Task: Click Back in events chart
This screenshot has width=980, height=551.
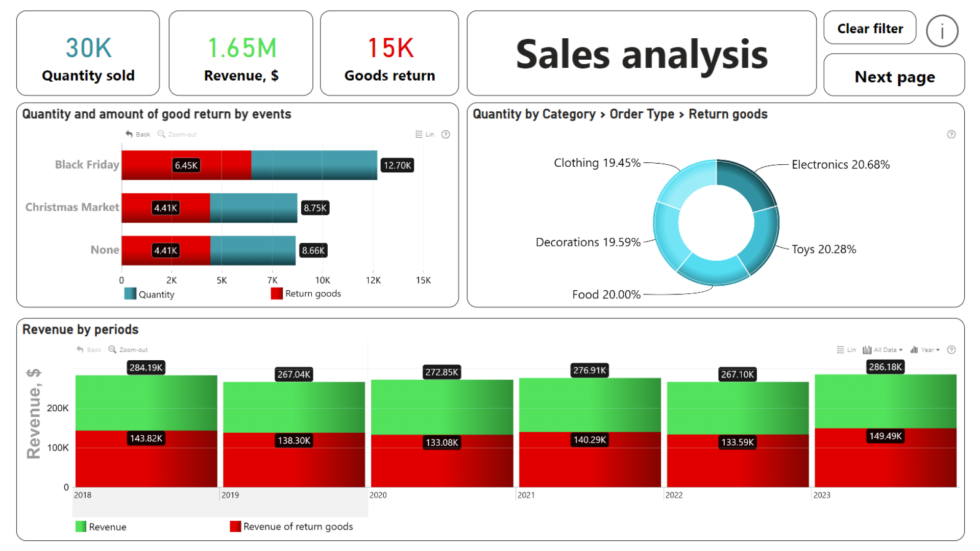Action: pos(138,134)
